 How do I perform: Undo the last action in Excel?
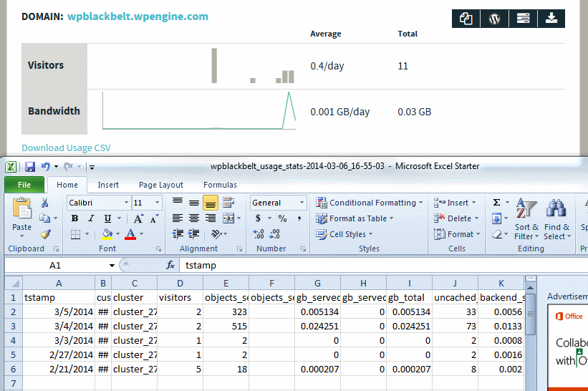click(x=45, y=166)
